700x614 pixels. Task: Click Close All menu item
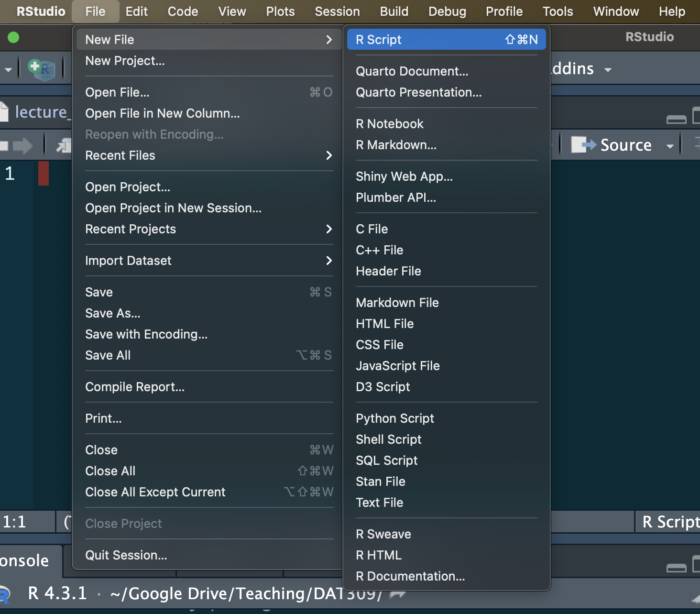click(209, 471)
